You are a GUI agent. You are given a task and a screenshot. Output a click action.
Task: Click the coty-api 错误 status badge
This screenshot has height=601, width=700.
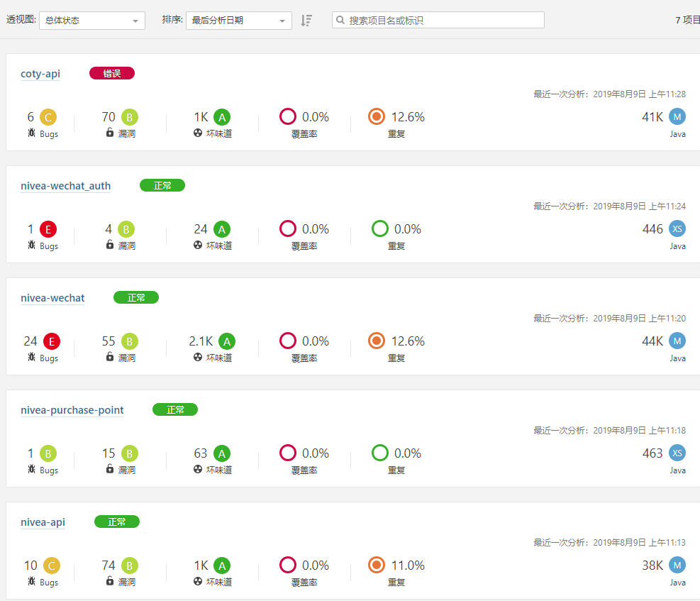click(x=112, y=73)
